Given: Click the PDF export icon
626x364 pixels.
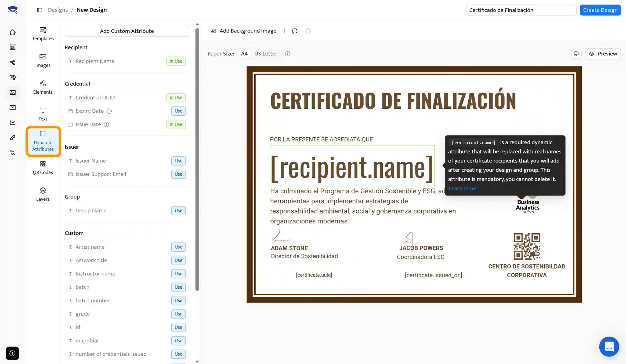Looking at the screenshot, I should (576, 54).
